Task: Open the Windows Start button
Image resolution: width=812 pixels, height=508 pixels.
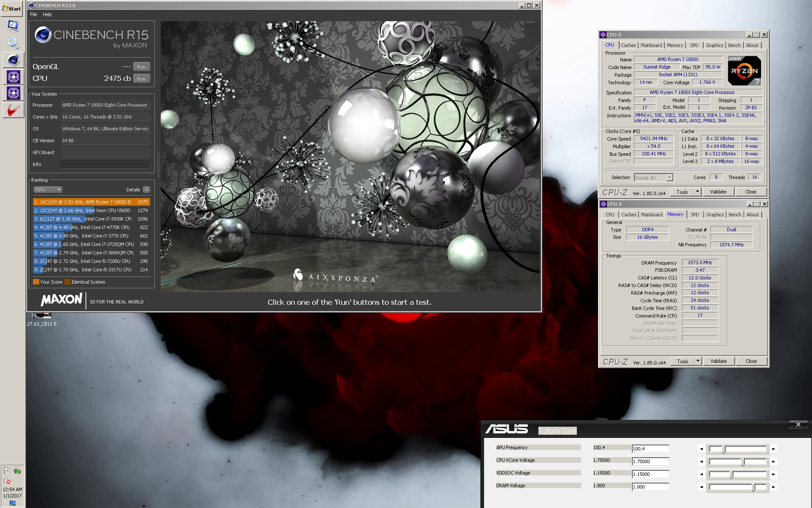Action: click(12, 8)
